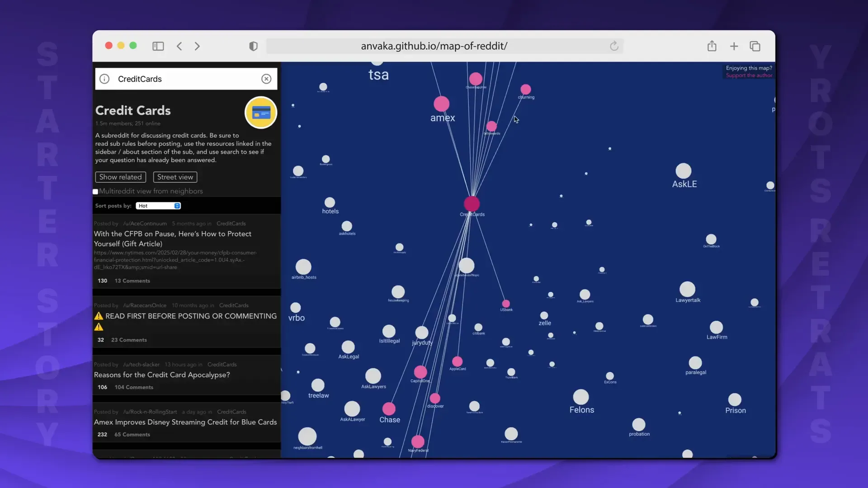
Task: Select the hotels node on the map
Action: pos(330,202)
